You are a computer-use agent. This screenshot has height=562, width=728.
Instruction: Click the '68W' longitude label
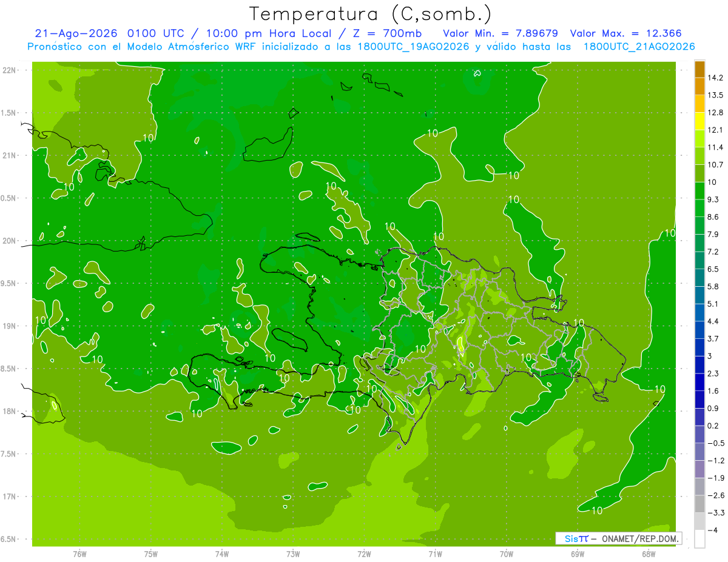click(649, 554)
